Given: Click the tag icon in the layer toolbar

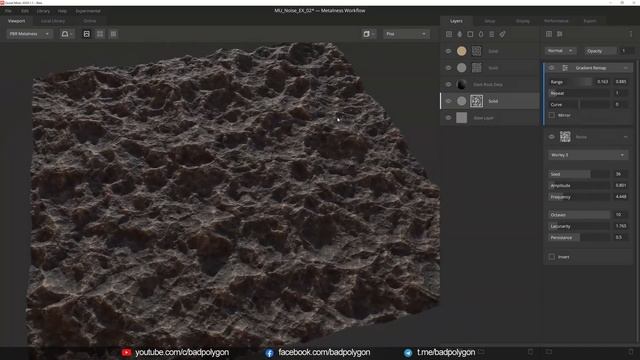Looking at the screenshot, I should [502, 34].
